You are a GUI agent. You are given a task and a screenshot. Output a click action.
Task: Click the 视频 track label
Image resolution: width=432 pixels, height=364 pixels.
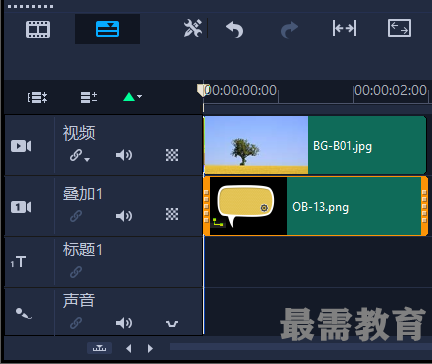(x=79, y=133)
